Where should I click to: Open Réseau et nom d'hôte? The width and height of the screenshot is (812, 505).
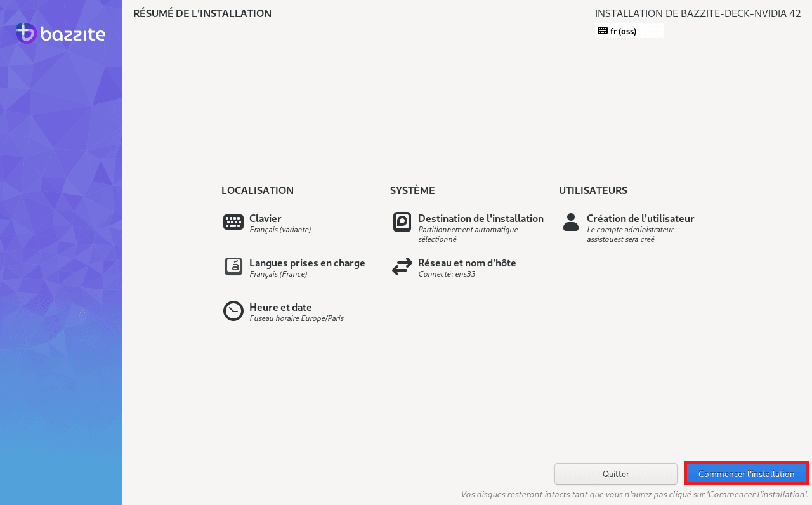pos(467,263)
